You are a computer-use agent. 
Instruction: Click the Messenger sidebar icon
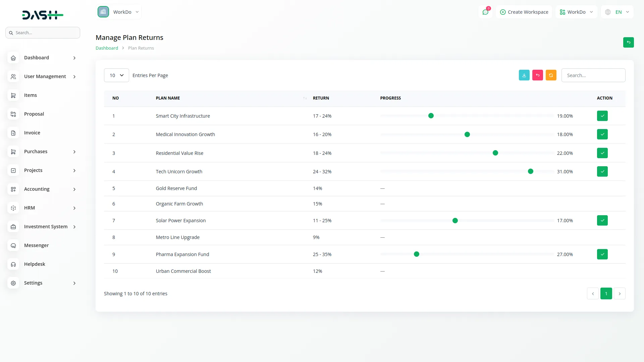point(13,246)
